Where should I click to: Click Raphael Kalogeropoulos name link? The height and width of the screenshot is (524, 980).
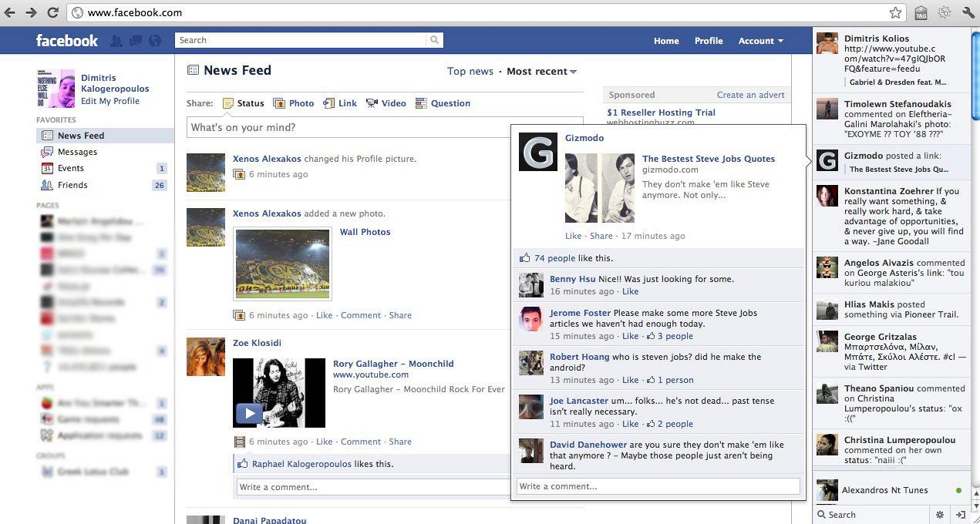pyautogui.click(x=301, y=464)
